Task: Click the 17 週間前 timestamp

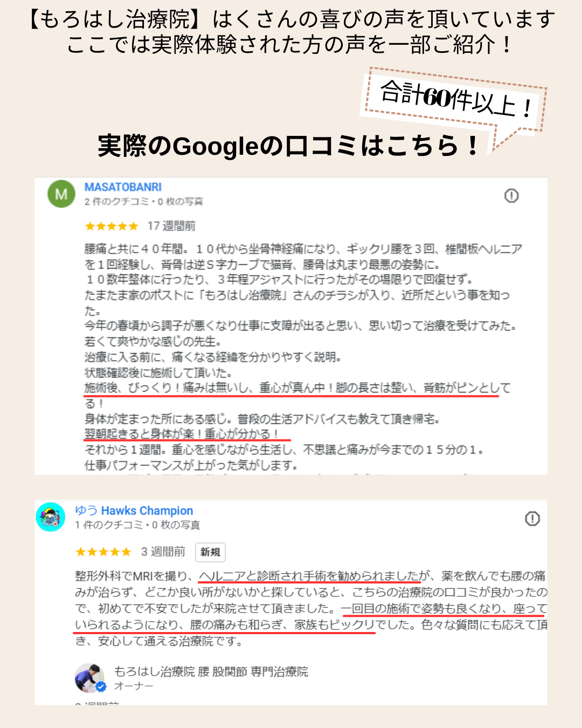Action: (x=171, y=226)
